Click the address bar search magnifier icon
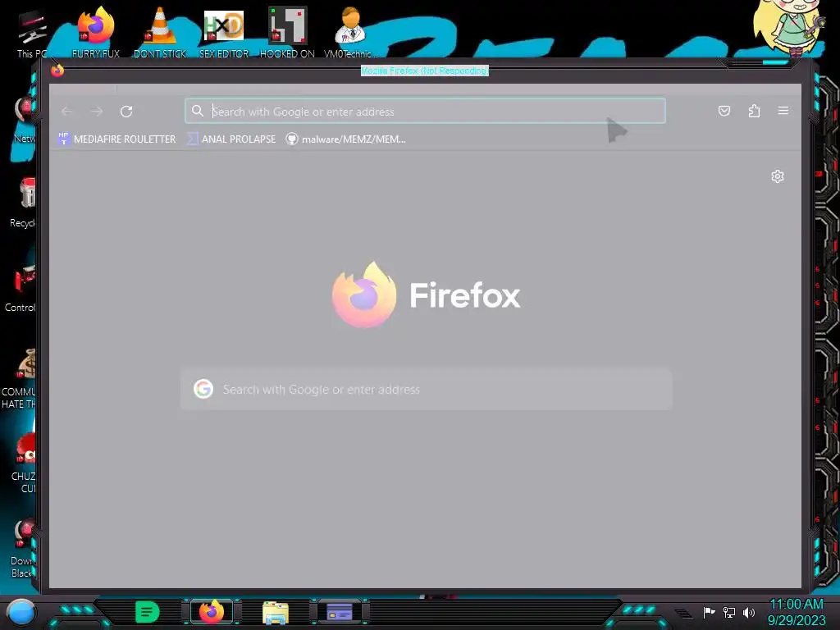 pos(198,111)
